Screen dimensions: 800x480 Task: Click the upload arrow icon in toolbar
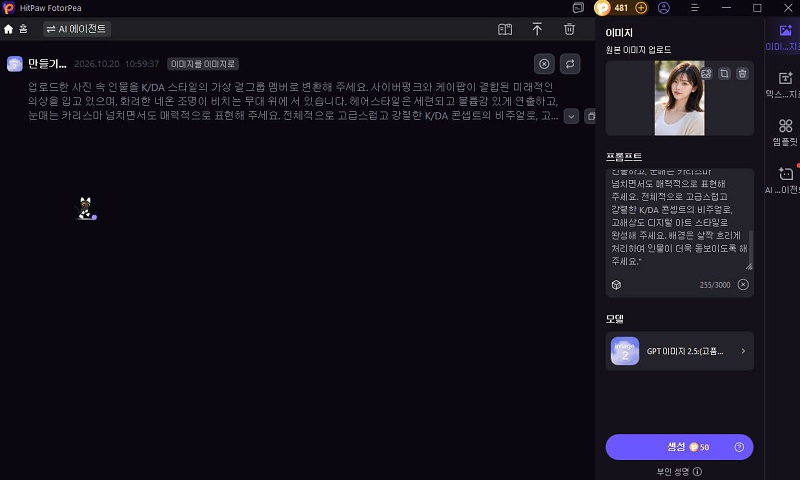click(x=537, y=29)
